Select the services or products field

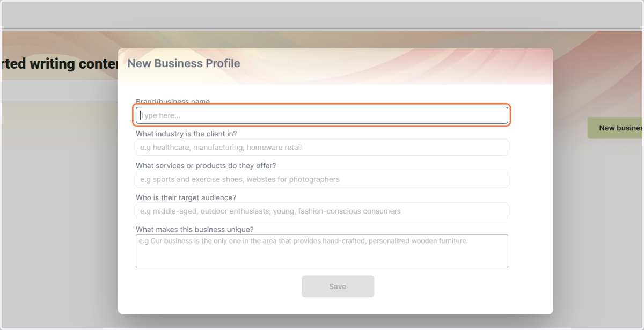(x=322, y=179)
